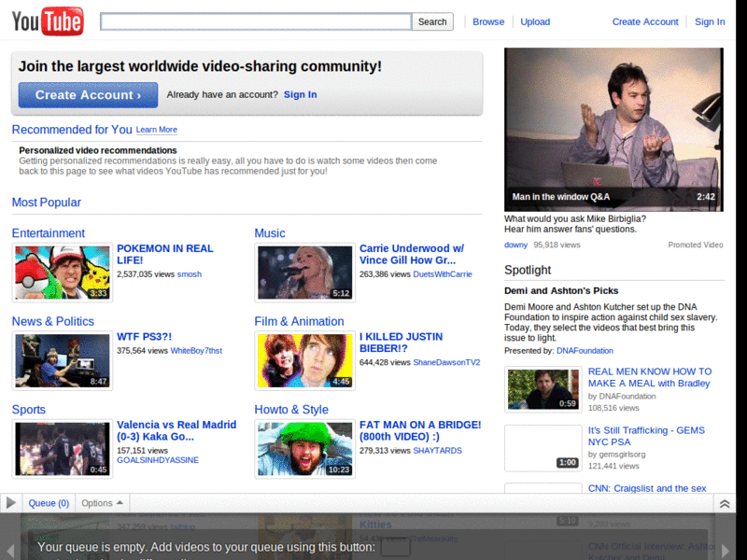
Task: Click Create Account link in header
Action: (x=645, y=21)
